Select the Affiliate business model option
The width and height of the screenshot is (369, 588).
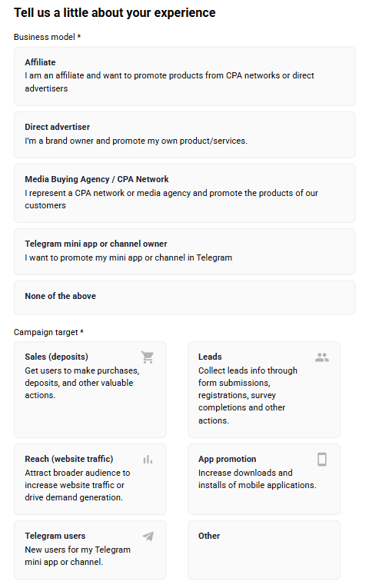tap(184, 76)
